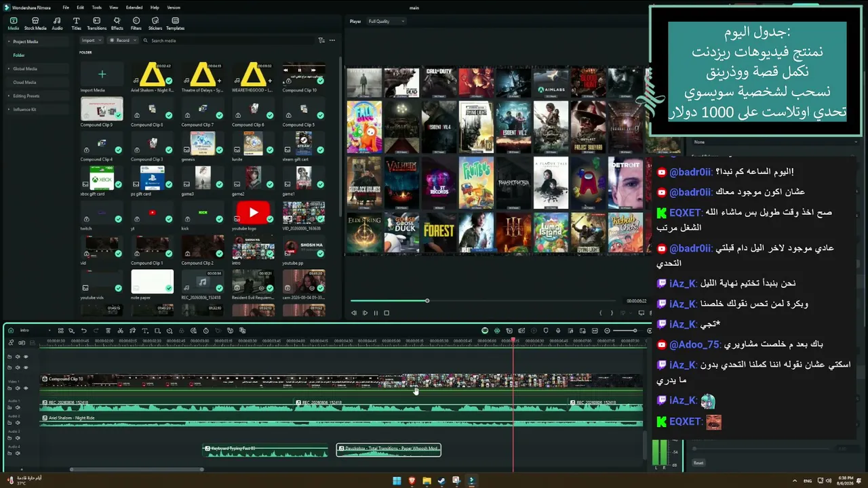Image resolution: width=868 pixels, height=488 pixels.
Task: Mute the Audio 4 track
Action: [x=18, y=453]
